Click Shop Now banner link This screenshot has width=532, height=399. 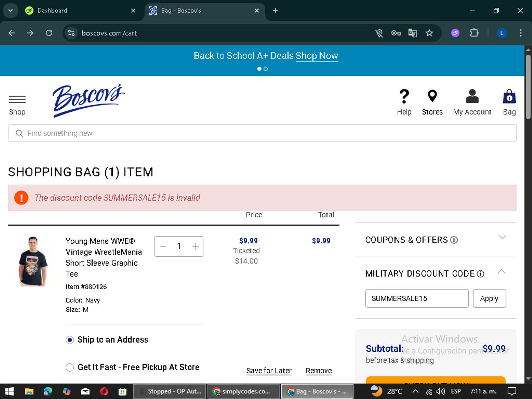[317, 56]
